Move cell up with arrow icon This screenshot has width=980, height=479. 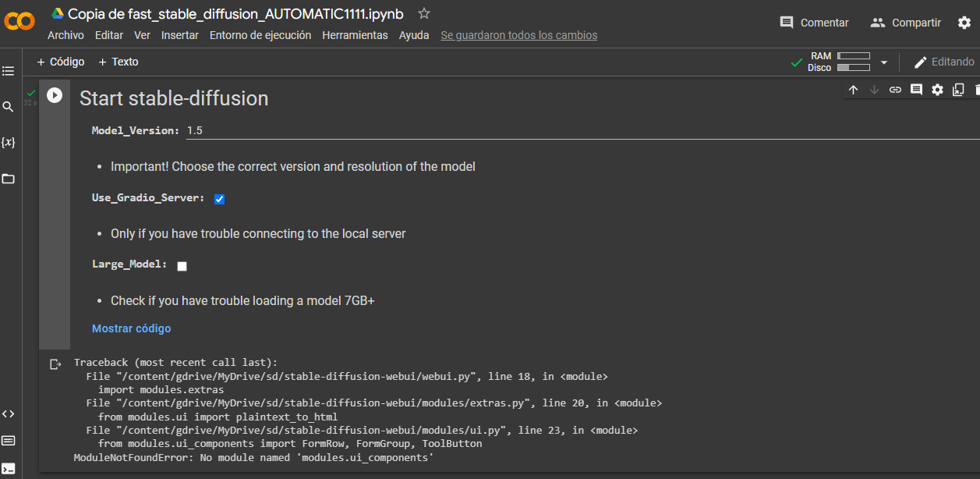(x=853, y=90)
